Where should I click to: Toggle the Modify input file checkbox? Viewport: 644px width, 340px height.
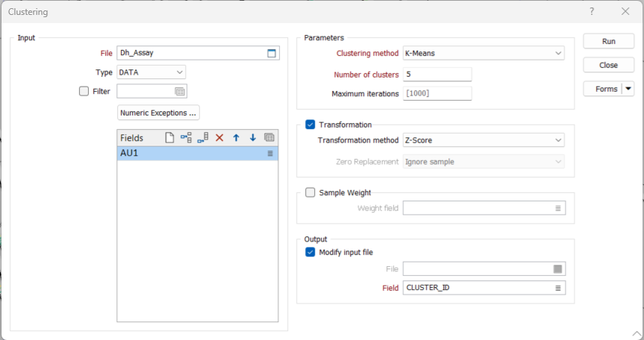tap(310, 252)
